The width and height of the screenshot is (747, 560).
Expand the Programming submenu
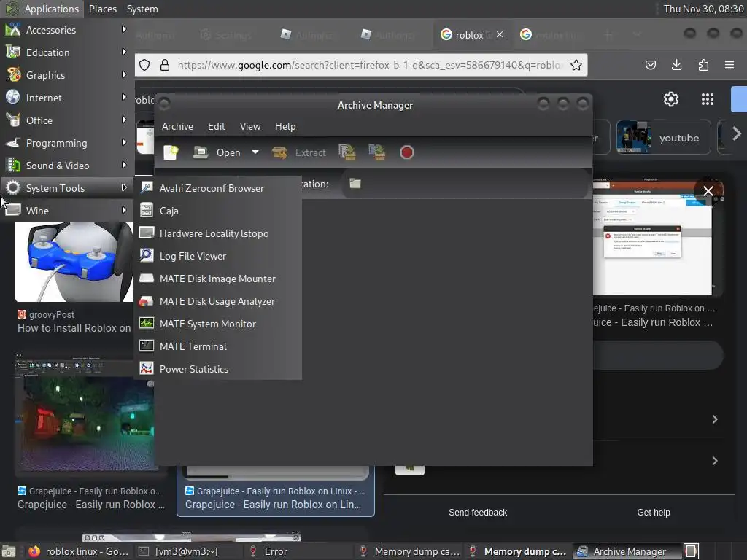66,143
